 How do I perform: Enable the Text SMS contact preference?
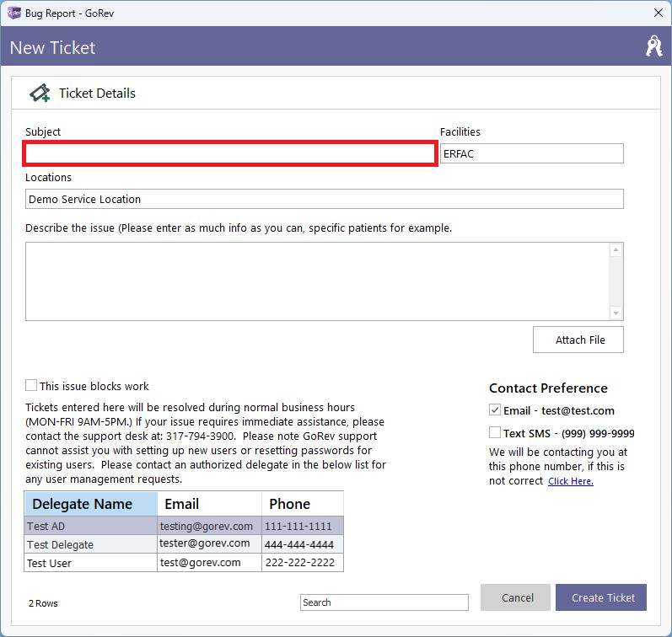495,432
